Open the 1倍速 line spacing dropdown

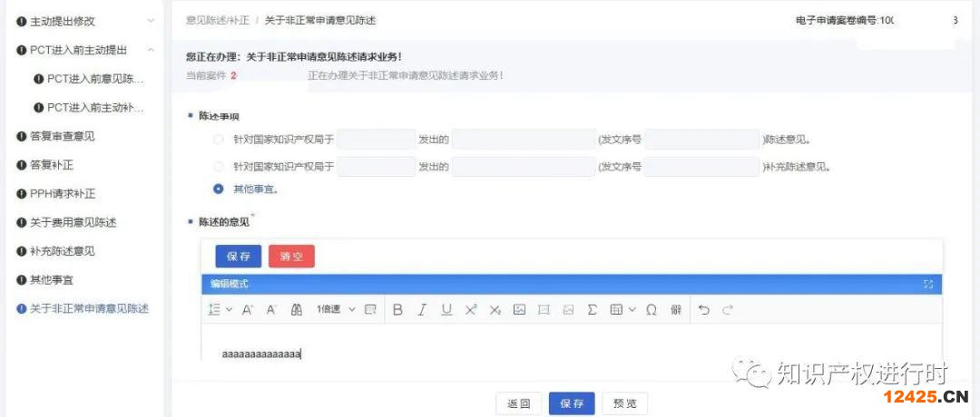click(x=336, y=310)
